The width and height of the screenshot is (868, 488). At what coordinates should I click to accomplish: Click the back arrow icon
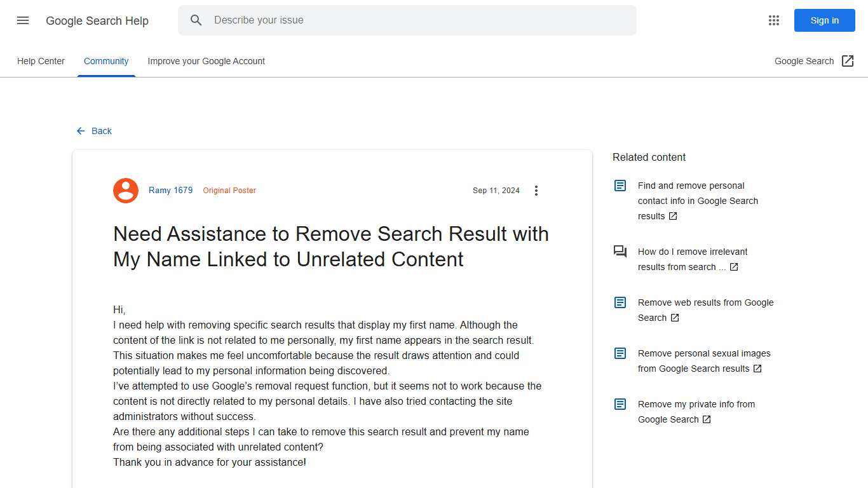(80, 131)
